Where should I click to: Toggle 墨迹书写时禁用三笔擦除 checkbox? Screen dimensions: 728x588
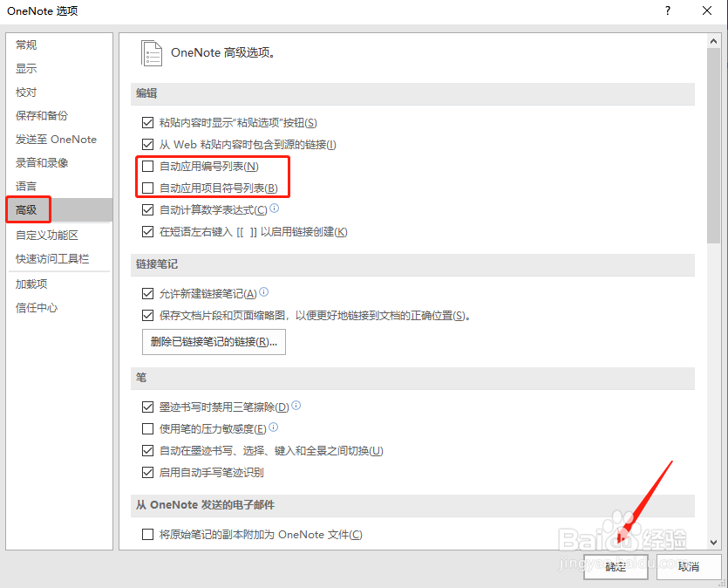pos(147,407)
